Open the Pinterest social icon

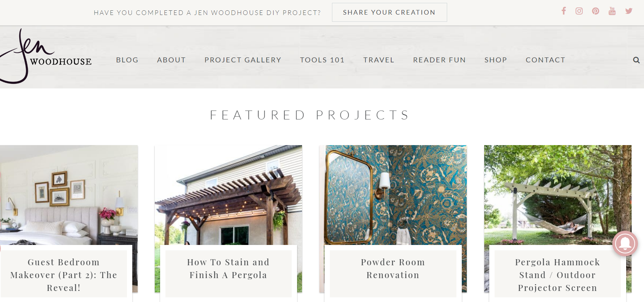(x=596, y=11)
